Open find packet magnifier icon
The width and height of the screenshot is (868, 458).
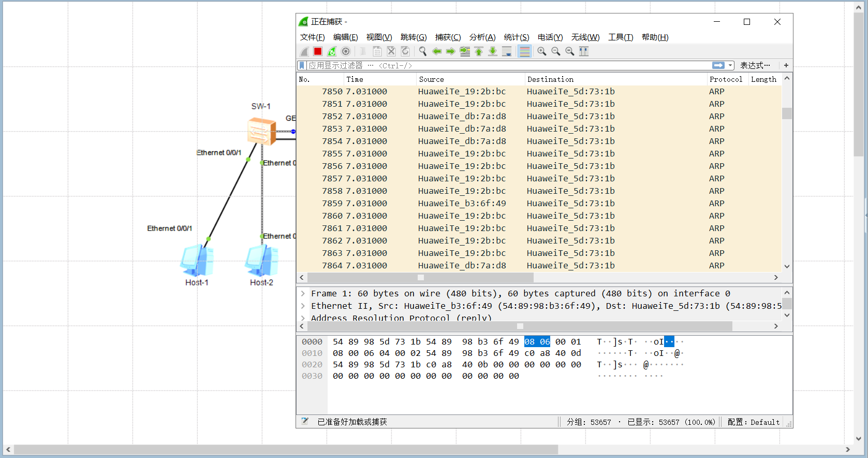coord(423,51)
